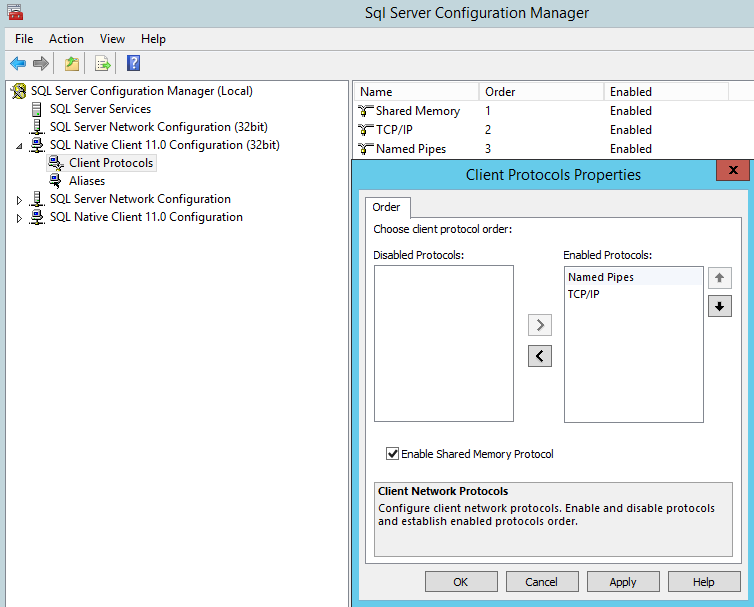Select the Order tab
754x607 pixels.
(x=386, y=207)
